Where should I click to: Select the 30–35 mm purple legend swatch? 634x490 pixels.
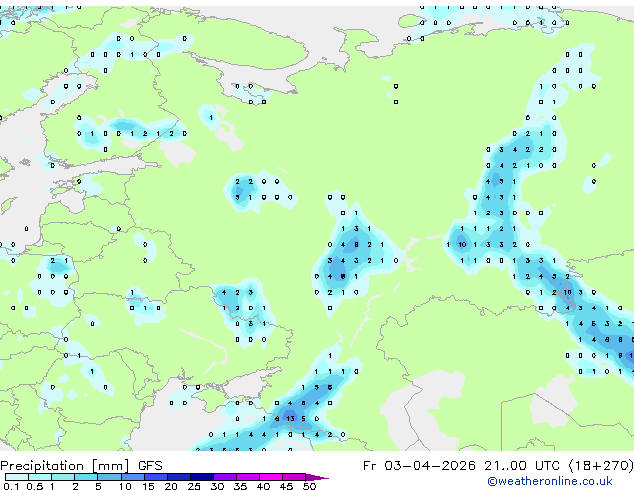[225, 477]
